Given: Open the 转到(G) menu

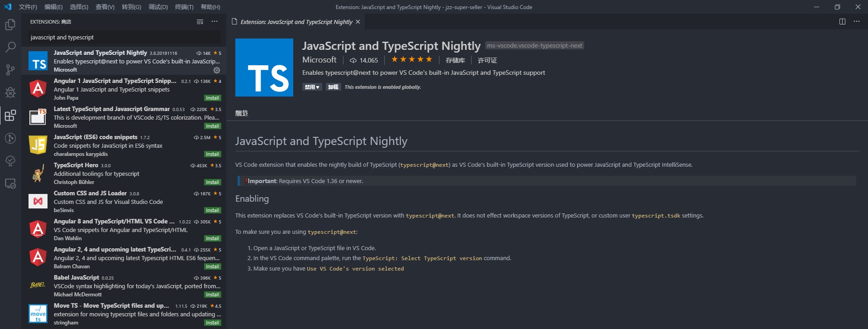Looking at the screenshot, I should point(131,7).
